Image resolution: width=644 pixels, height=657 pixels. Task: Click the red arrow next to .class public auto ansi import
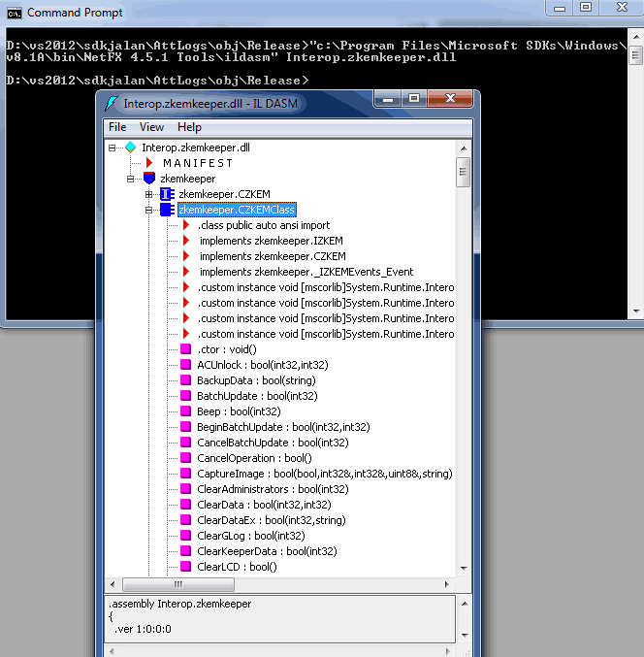pyautogui.click(x=186, y=225)
